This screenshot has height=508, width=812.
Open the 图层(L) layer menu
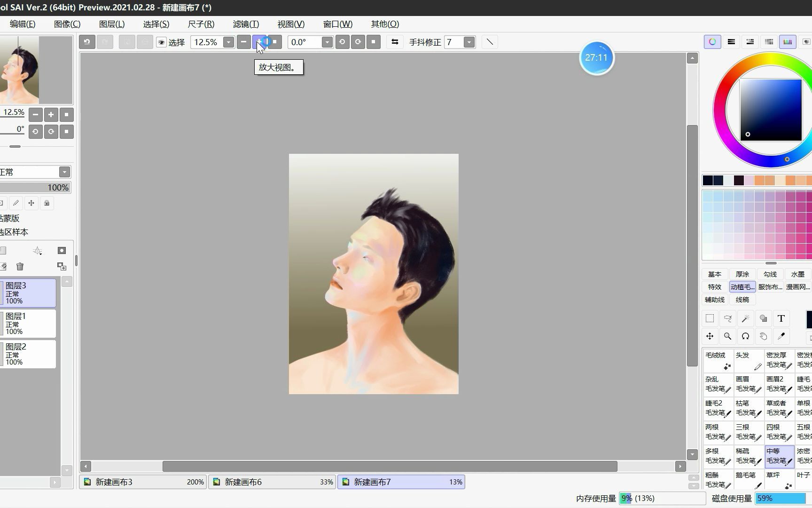[x=112, y=24]
